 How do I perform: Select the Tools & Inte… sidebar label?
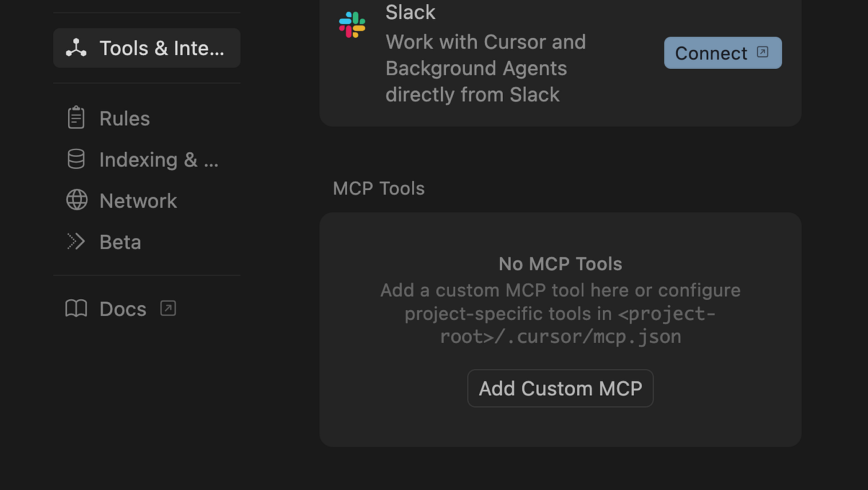click(161, 48)
